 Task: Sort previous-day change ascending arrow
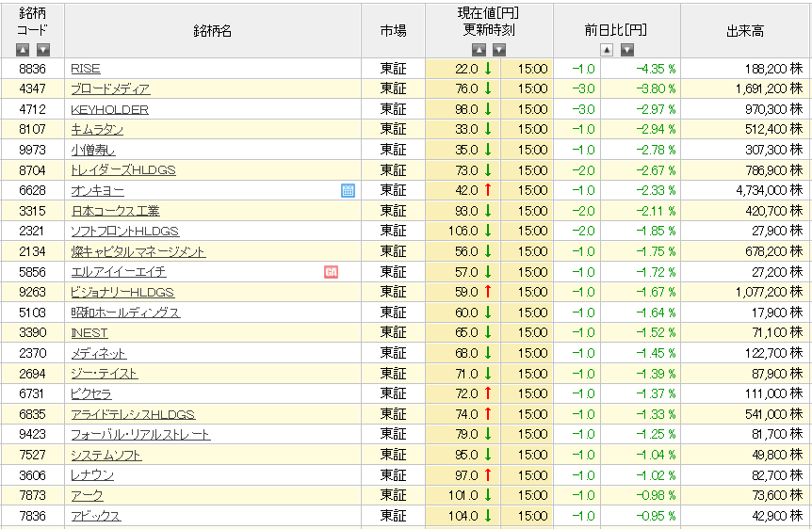coord(607,50)
